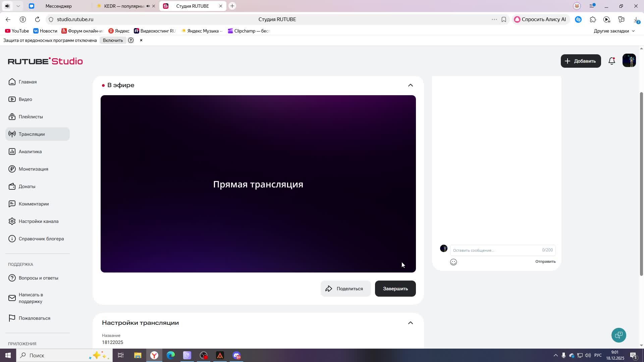The height and width of the screenshot is (362, 644).
Task: Click the Спросить Алису AI icon
Action: pyautogui.click(x=517, y=19)
